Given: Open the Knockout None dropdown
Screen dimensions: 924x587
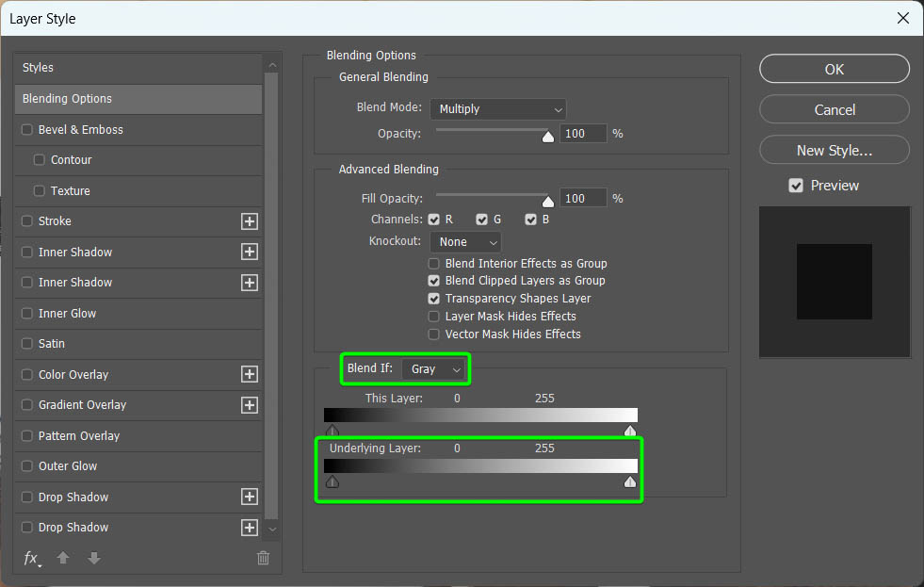Looking at the screenshot, I should tap(465, 241).
